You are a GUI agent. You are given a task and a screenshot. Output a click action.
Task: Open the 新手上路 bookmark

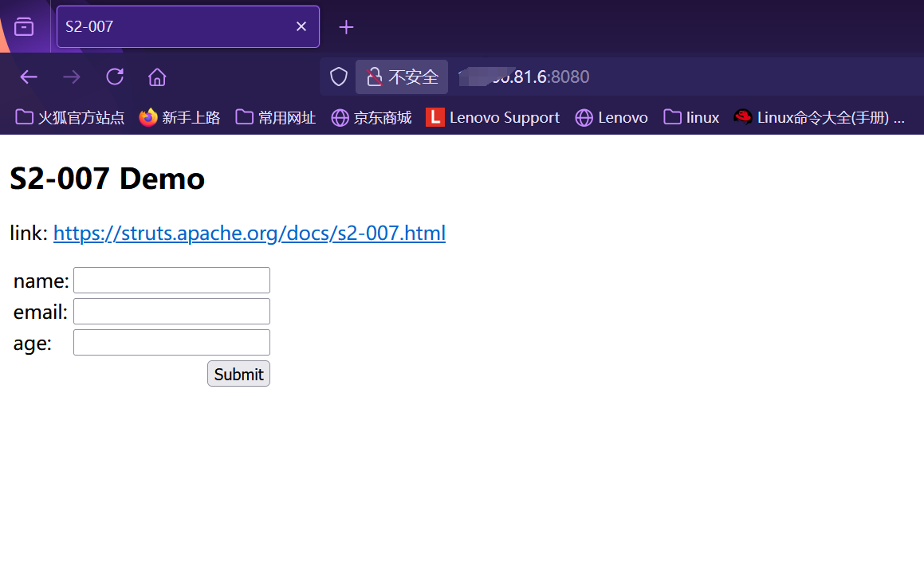click(x=179, y=118)
